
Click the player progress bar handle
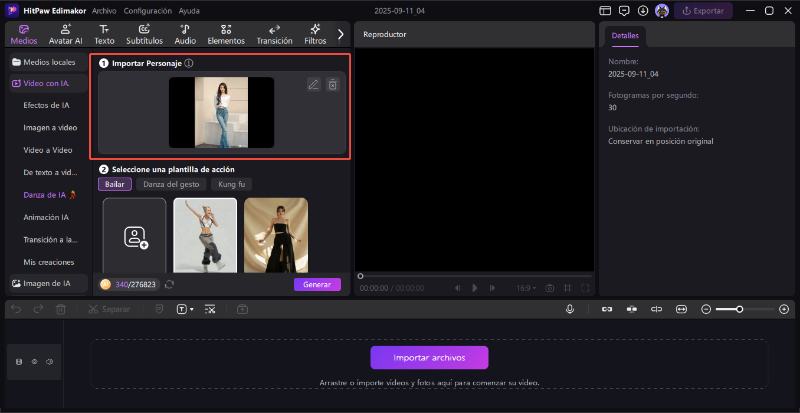pyautogui.click(x=360, y=276)
